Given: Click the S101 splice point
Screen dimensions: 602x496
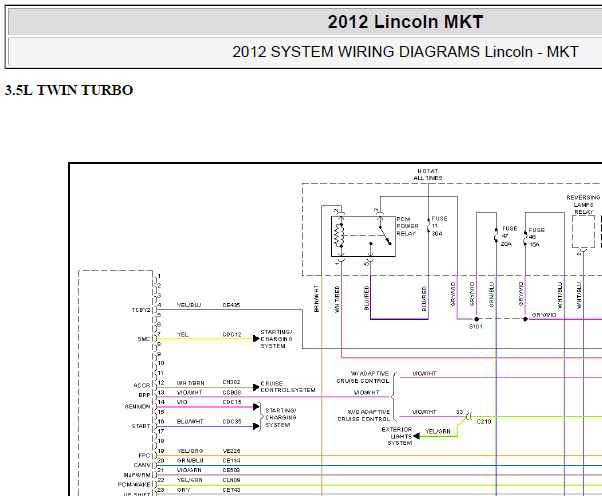Looking at the screenshot, I should [x=476, y=319].
